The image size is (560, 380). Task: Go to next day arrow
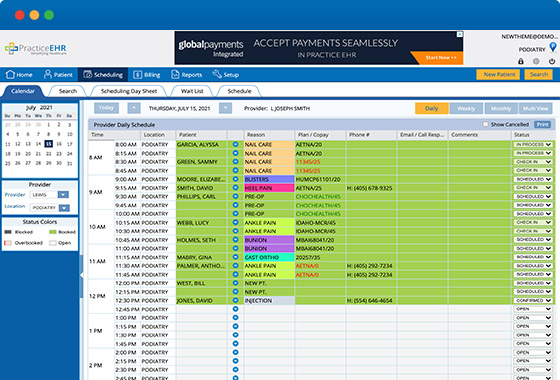pos(225,108)
